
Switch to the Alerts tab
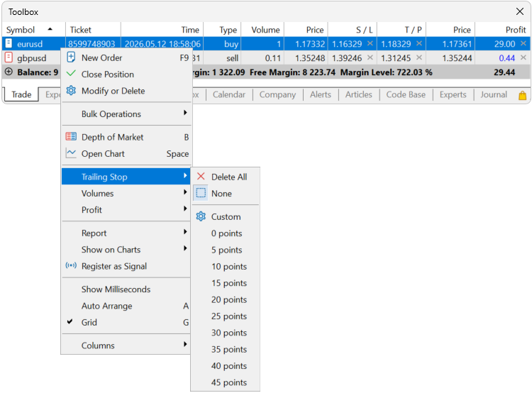click(321, 94)
